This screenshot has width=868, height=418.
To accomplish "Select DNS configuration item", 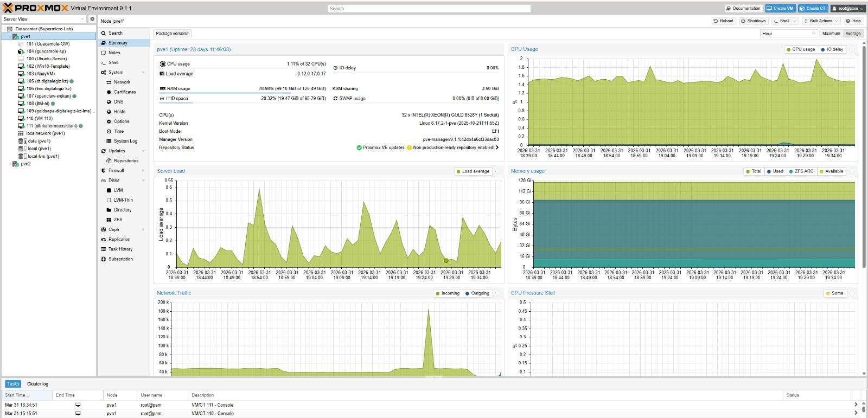I will click(x=118, y=102).
